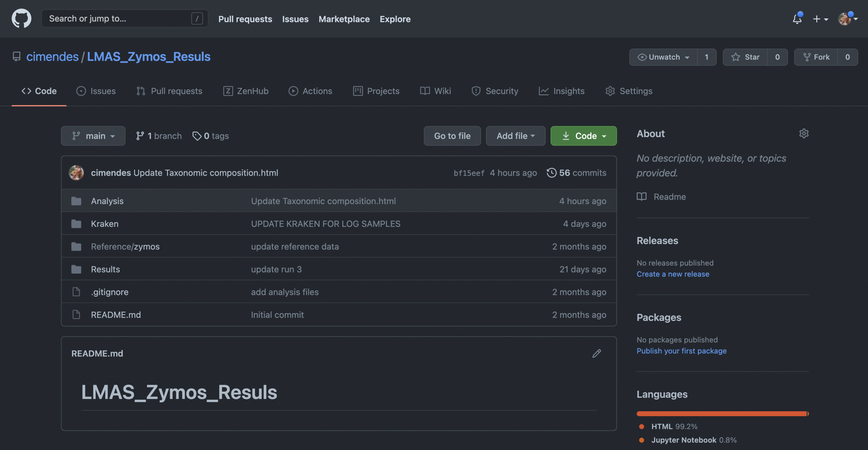
Task: Click the tags icon showing 0 tags
Action: (x=197, y=136)
